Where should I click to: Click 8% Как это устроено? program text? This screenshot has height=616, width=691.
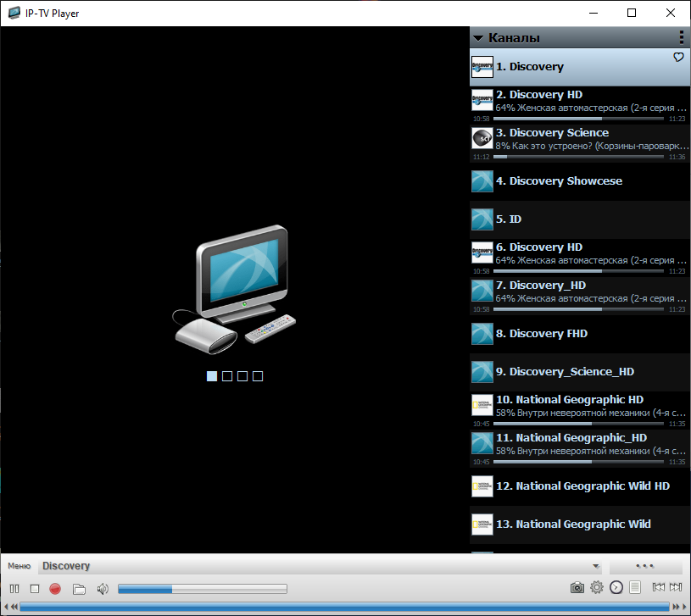tap(592, 147)
